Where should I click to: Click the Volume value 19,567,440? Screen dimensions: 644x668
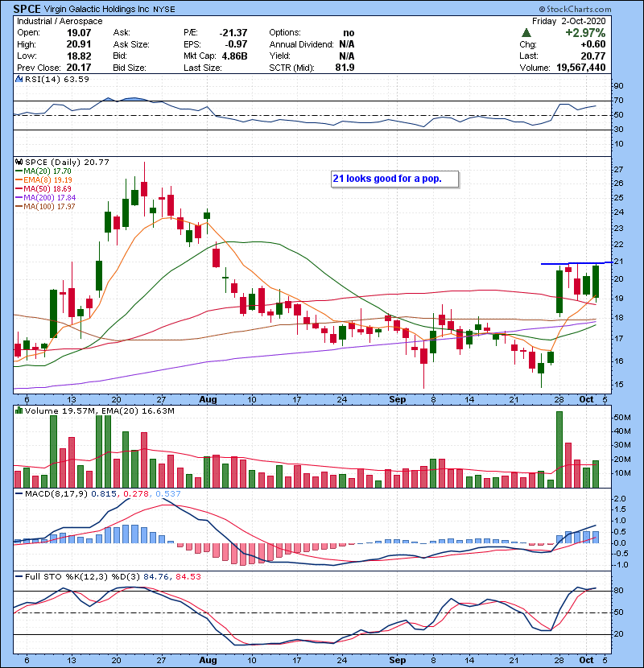(581, 68)
